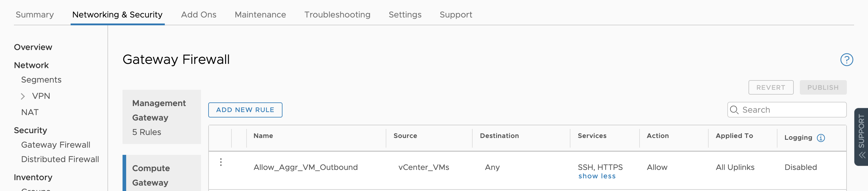The image size is (868, 191).
Task: Open the actions menu for Allow_Aggr_VM_Outbound rule
Action: coord(221,162)
